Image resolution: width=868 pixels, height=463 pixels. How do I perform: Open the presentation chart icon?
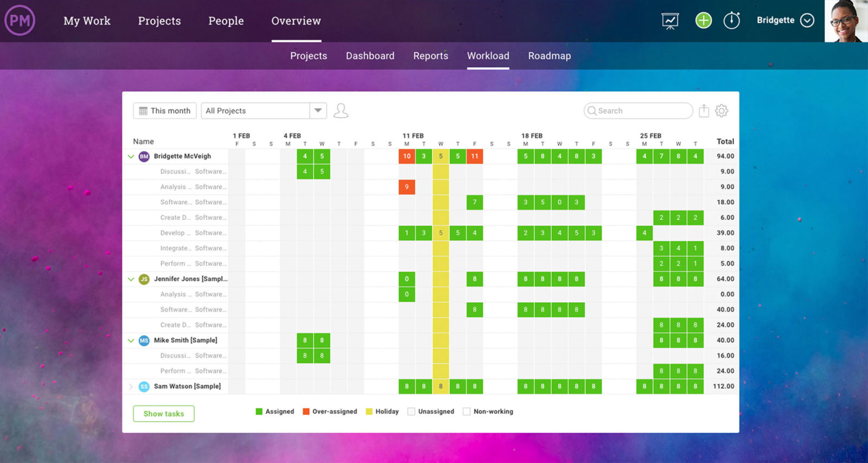pyautogui.click(x=671, y=21)
